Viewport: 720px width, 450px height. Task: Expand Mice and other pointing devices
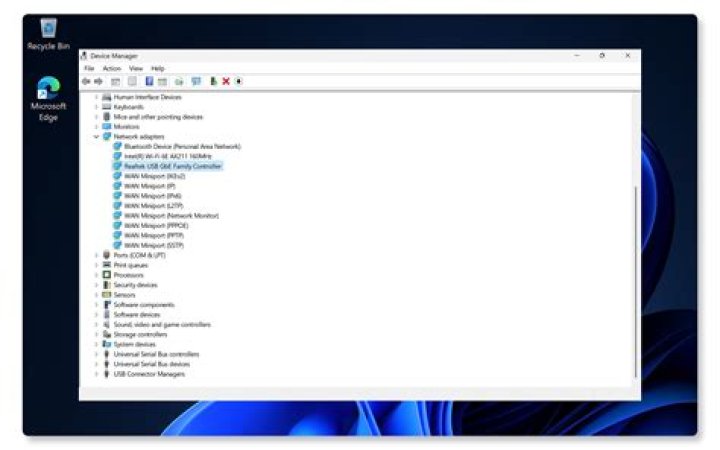(96, 117)
